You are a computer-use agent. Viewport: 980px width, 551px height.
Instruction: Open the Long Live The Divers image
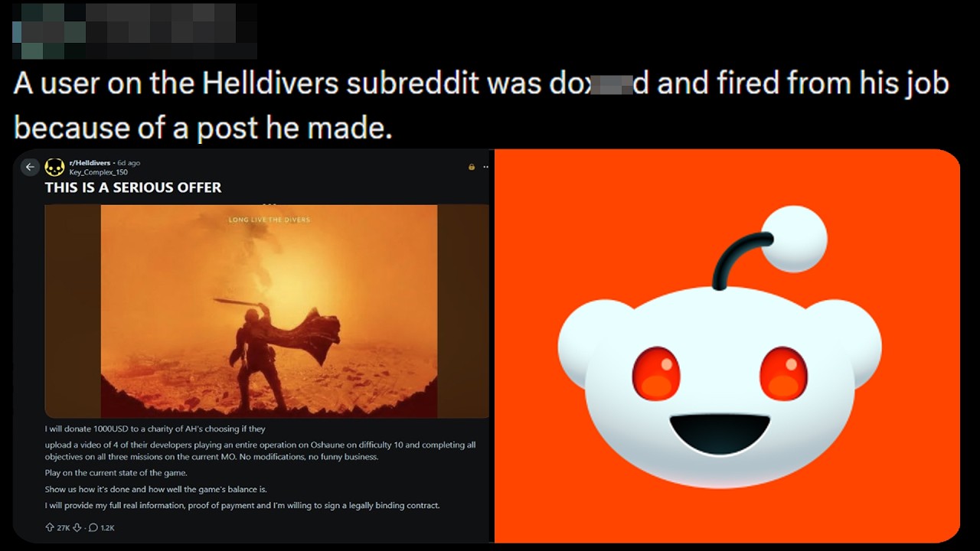click(x=267, y=311)
